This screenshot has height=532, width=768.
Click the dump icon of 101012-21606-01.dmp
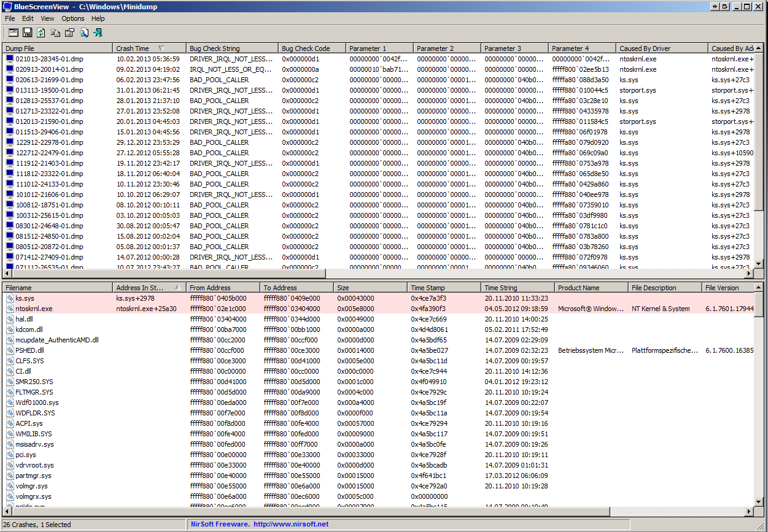tap(10, 195)
